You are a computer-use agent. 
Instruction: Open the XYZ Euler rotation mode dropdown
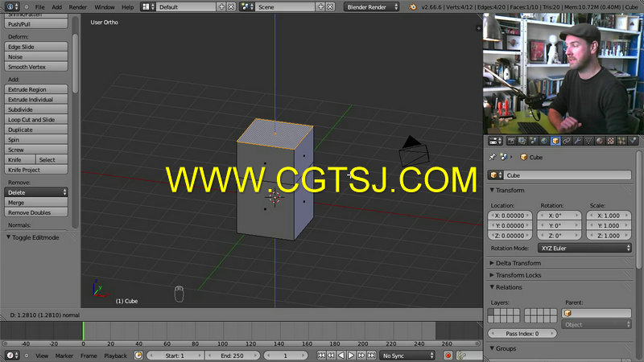click(x=584, y=248)
